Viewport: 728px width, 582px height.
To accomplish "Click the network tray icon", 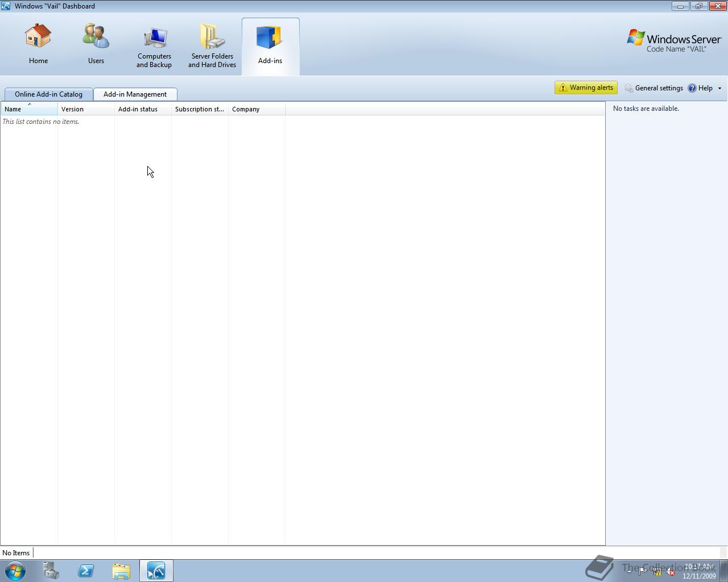I will tap(657, 572).
